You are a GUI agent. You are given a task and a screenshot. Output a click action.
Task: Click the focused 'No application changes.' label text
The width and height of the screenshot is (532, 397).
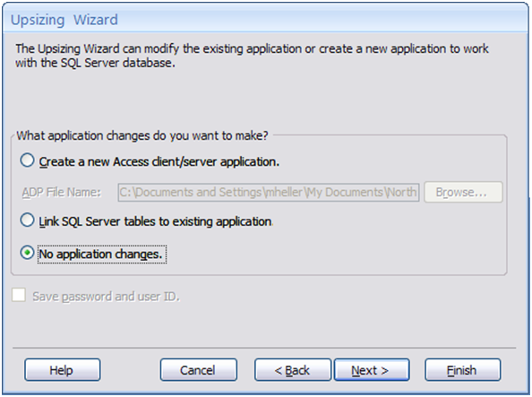coord(101,254)
